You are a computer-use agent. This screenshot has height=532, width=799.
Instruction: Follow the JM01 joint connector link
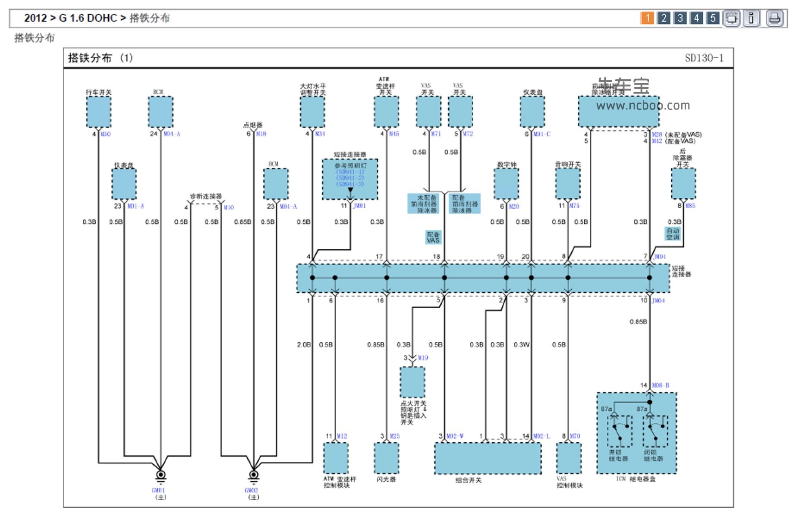tap(359, 206)
